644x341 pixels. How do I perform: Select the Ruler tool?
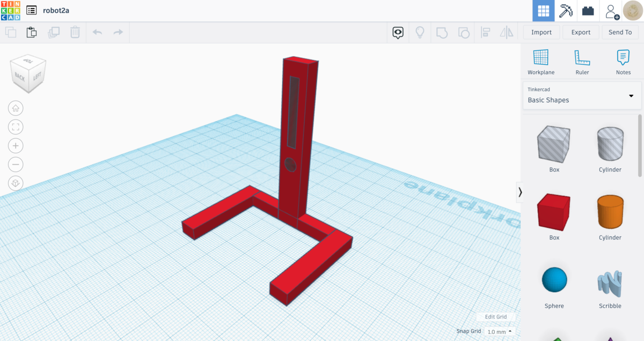[x=582, y=62]
